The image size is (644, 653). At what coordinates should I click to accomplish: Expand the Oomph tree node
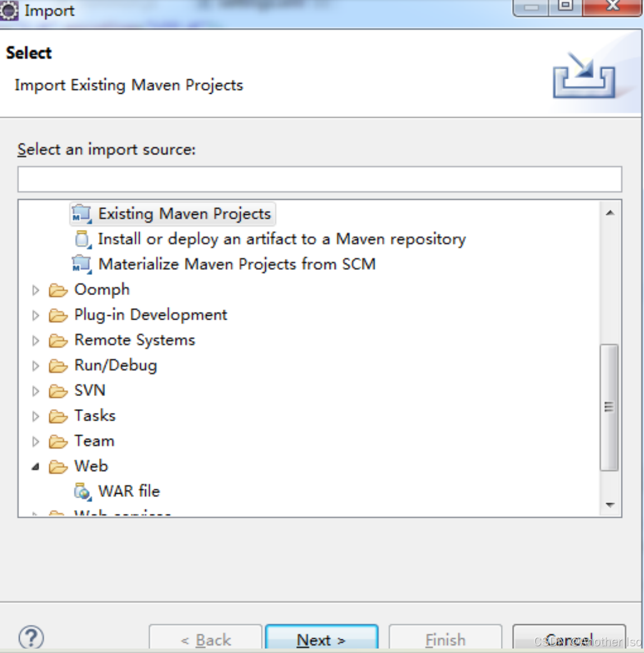(36, 290)
